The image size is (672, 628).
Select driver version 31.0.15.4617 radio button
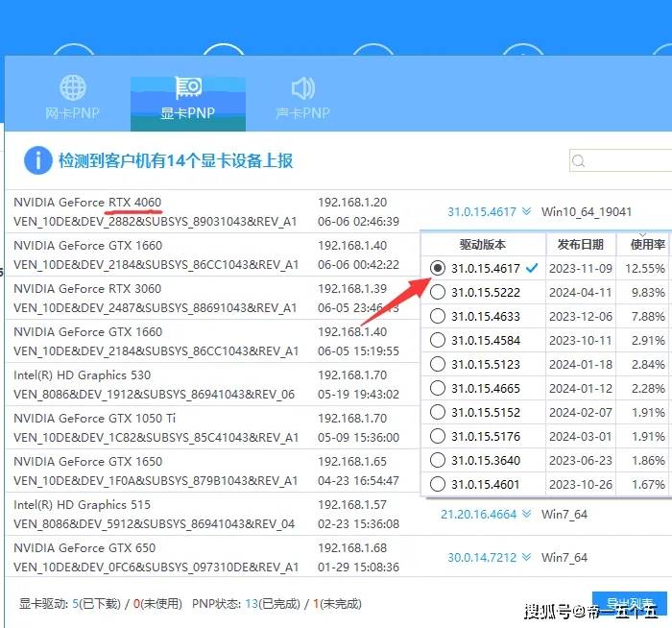[438, 268]
